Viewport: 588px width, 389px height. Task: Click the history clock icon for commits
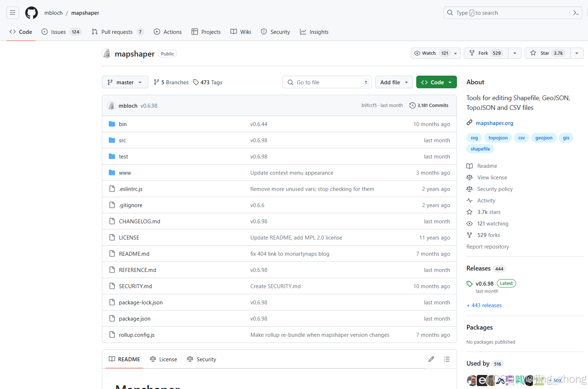tap(413, 106)
